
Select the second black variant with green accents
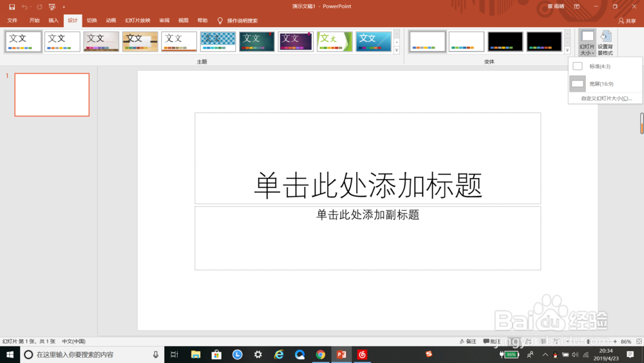[x=544, y=41]
